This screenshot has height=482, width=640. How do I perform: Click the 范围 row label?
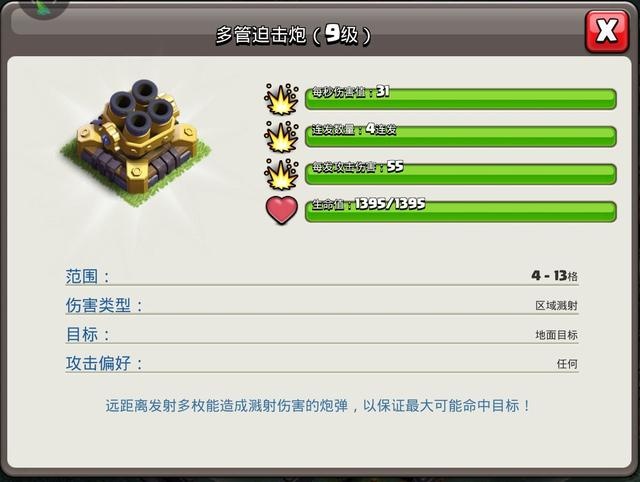[87, 276]
